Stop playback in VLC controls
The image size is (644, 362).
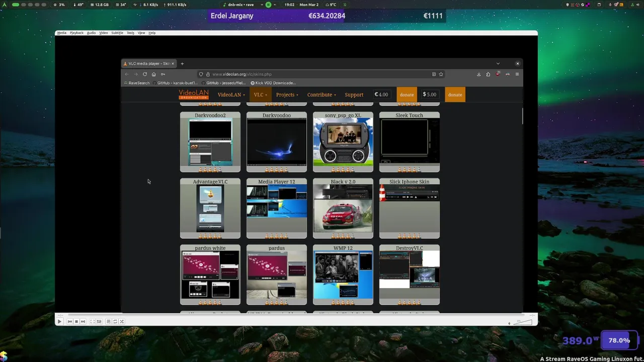76,321
